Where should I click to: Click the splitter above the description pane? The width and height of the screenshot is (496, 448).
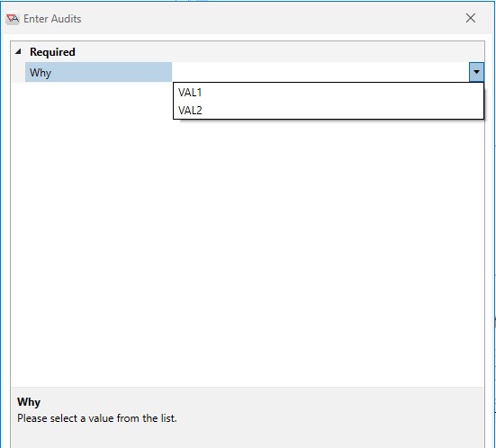[x=248, y=388]
